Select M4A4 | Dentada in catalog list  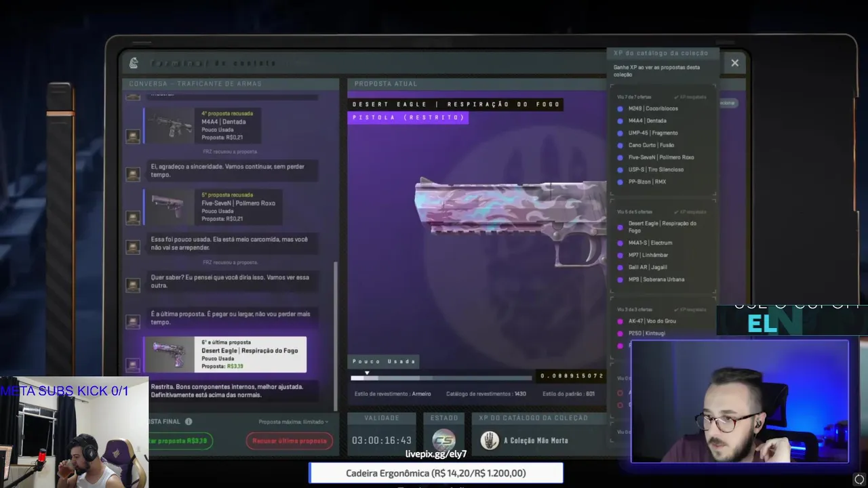[x=642, y=121]
